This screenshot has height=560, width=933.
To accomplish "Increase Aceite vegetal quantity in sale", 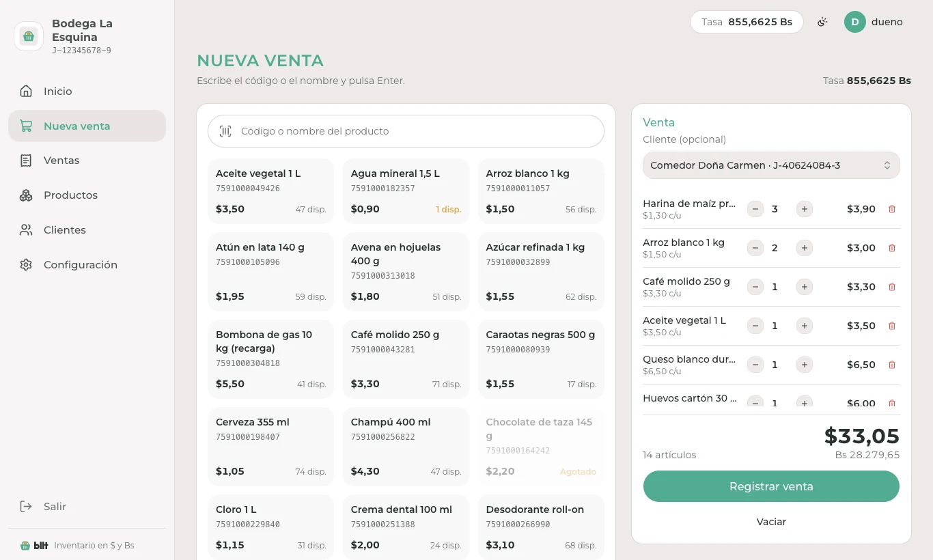I will [x=805, y=326].
